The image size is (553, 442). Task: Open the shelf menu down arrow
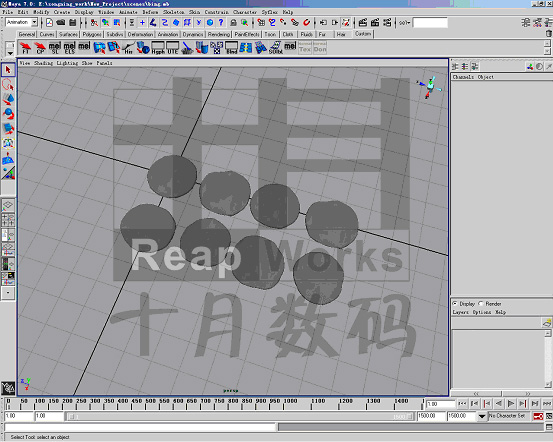[x=10, y=53]
